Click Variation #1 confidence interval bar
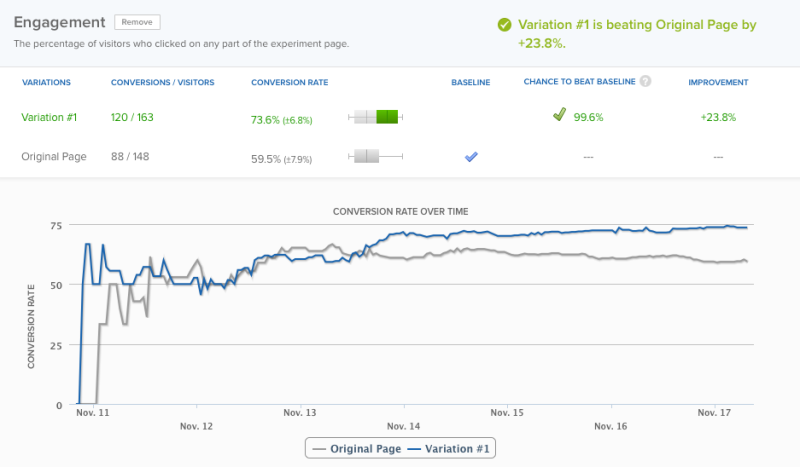The width and height of the screenshot is (800, 467). (x=376, y=117)
